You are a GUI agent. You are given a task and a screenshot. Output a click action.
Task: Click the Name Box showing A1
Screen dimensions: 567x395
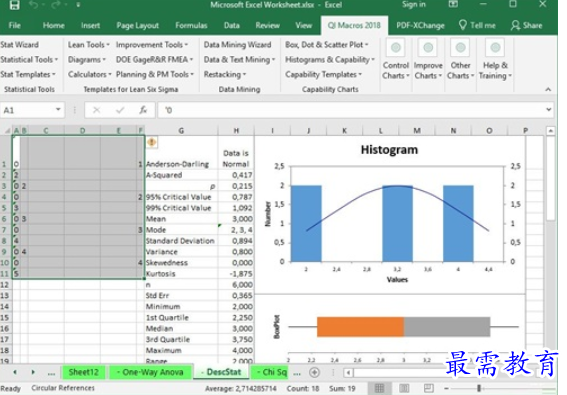point(27,110)
